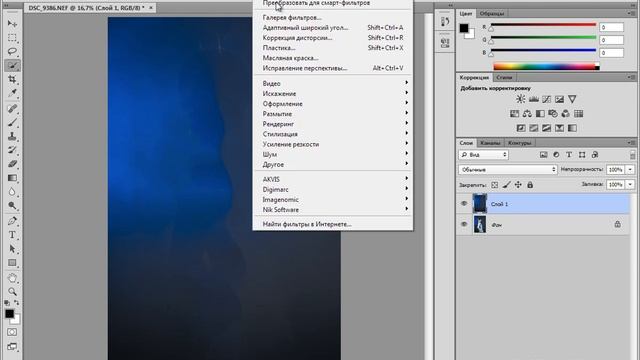This screenshot has height=360, width=640.
Task: Select the Crop tool
Action: pos(12,79)
